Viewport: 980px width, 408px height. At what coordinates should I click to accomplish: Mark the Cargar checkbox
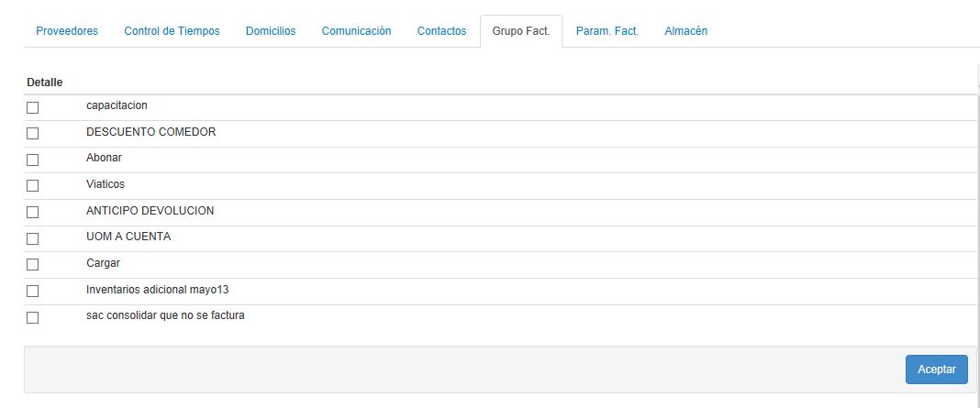[33, 265]
